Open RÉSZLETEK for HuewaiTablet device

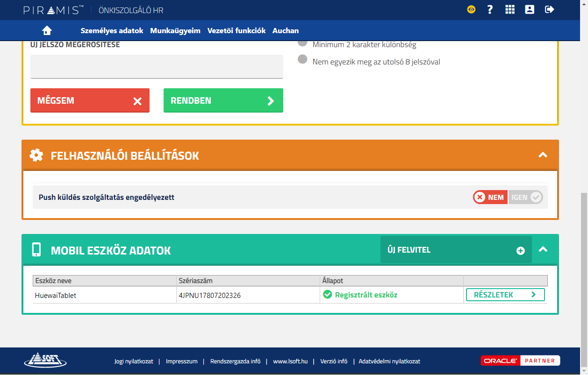coord(505,295)
